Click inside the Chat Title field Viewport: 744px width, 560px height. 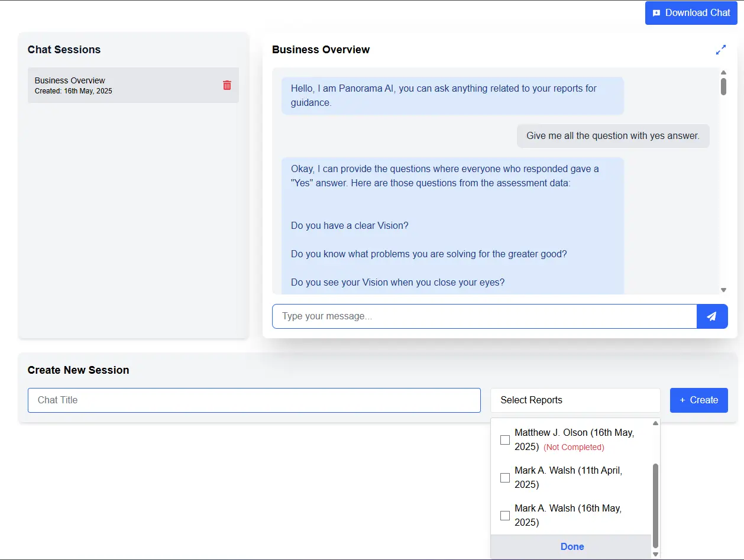click(254, 400)
